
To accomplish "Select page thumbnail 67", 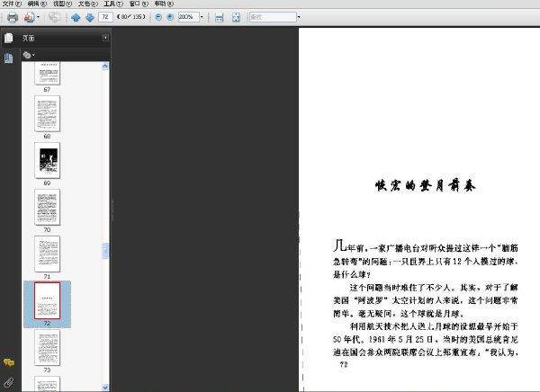I will tap(47, 74).
